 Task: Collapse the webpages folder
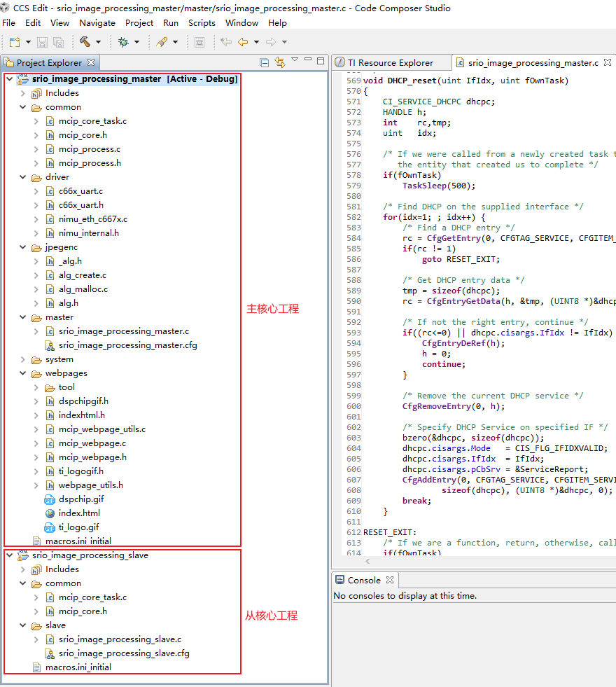coord(23,373)
